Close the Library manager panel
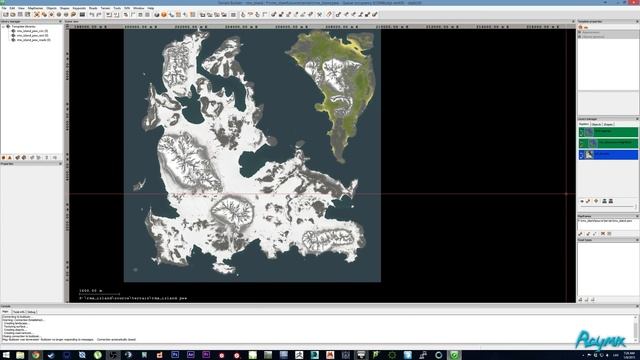640x360 pixels. coord(60,22)
